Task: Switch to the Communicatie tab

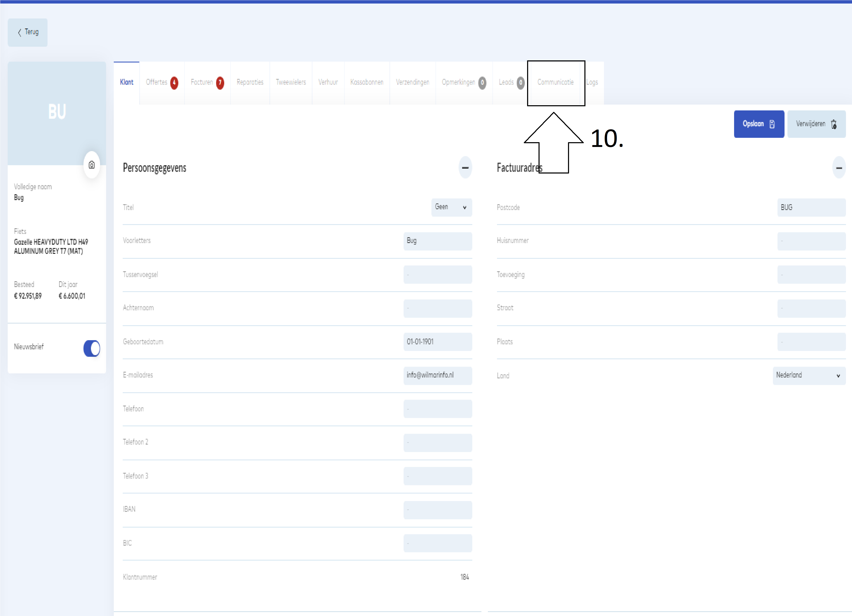Action: coord(555,82)
